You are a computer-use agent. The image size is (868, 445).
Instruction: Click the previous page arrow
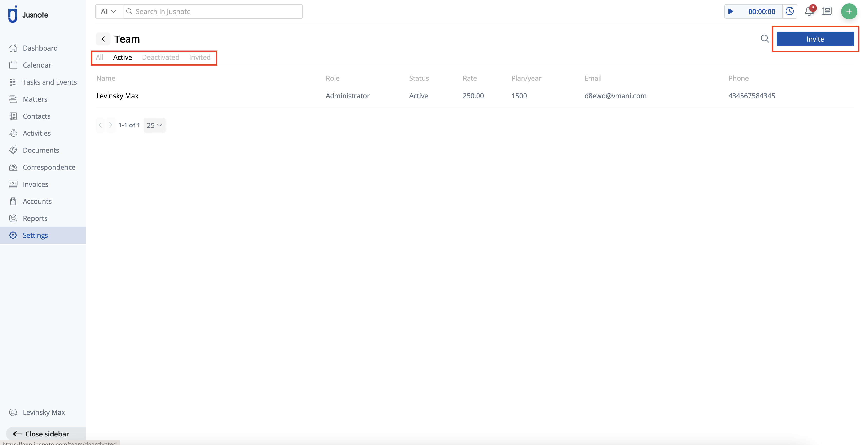[x=100, y=125]
